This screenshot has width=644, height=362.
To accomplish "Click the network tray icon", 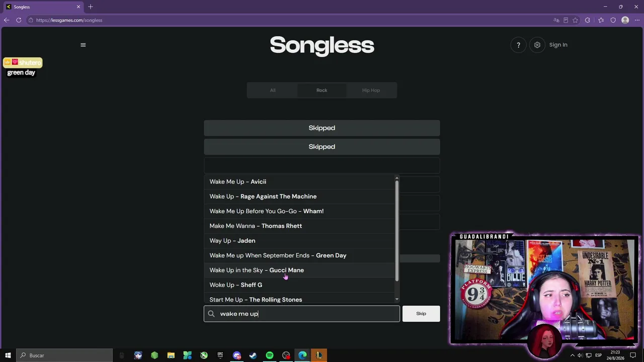I will (x=589, y=355).
